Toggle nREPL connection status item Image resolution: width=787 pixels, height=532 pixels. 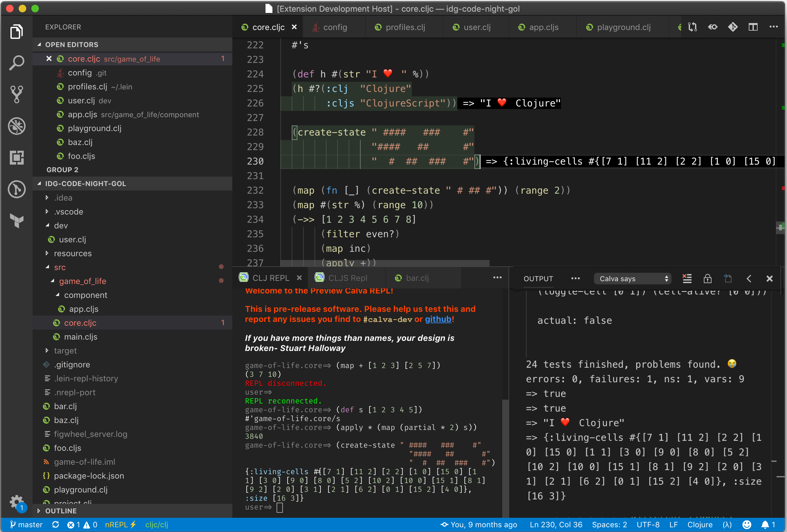(x=120, y=524)
